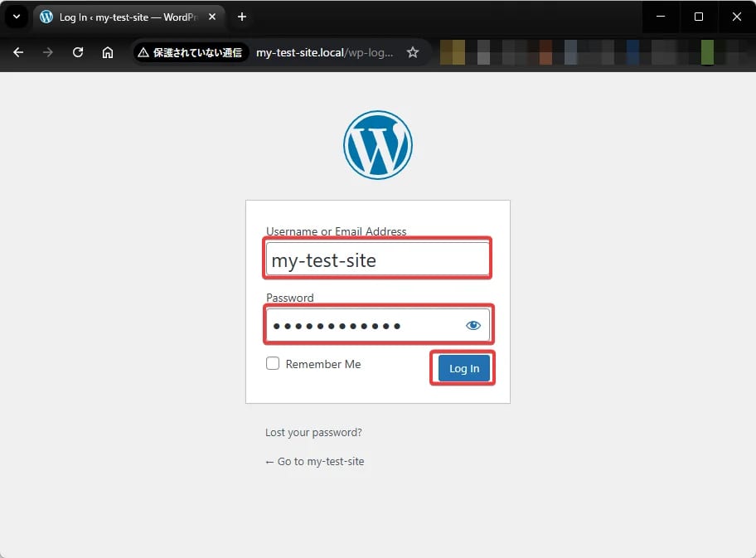
Task: Click the WordPress favicon on the browser tab
Action: pos(46,17)
